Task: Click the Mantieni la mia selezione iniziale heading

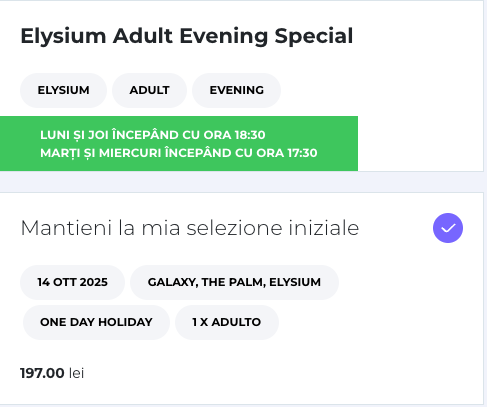Action: pos(190,228)
